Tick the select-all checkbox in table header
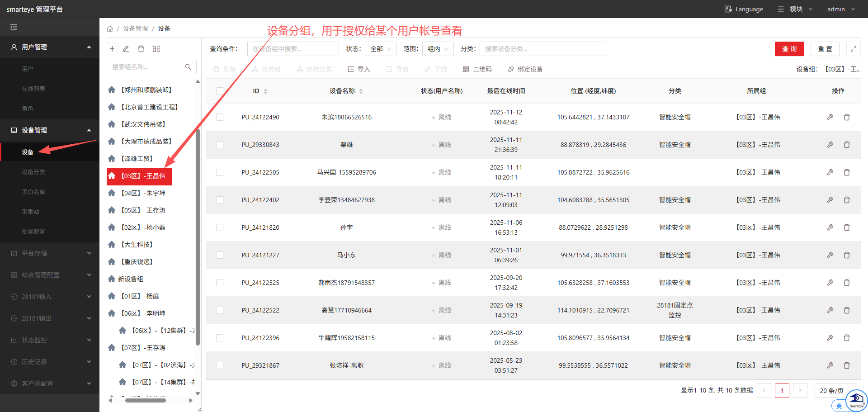The width and height of the screenshot is (868, 412). click(220, 91)
